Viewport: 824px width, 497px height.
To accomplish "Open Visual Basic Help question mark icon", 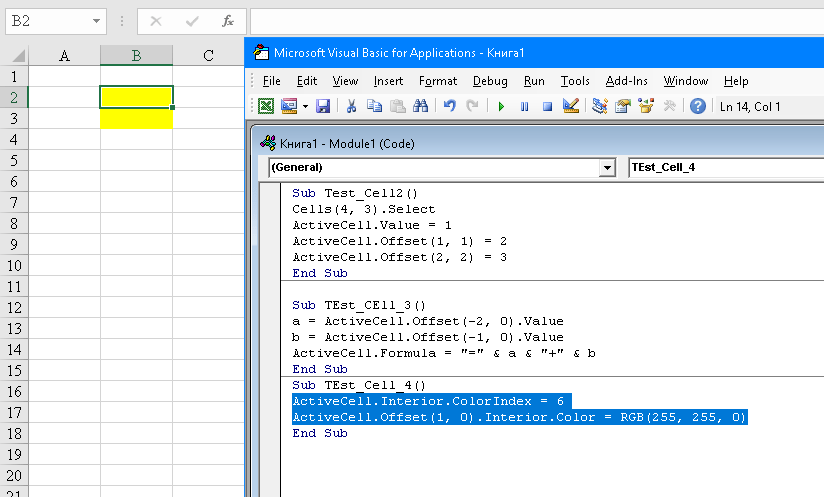I will [x=697, y=106].
